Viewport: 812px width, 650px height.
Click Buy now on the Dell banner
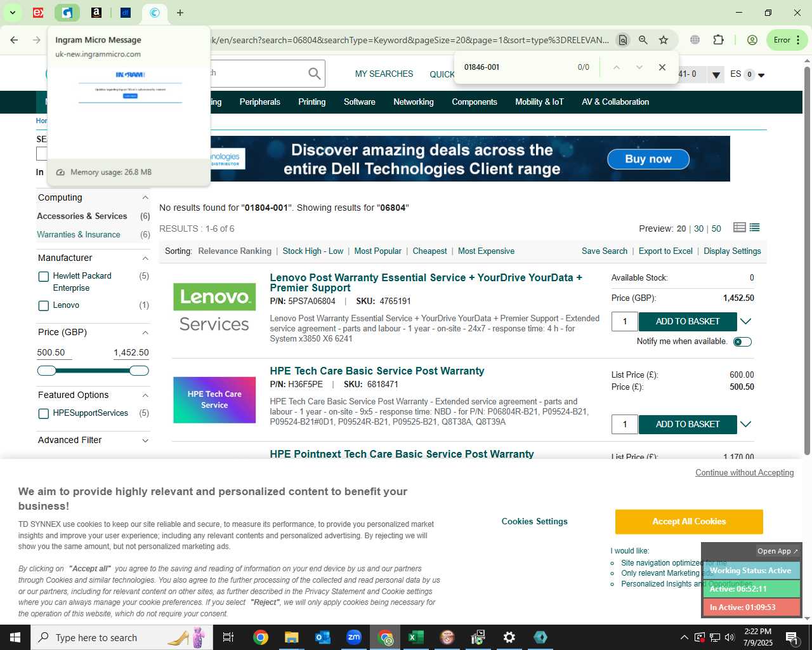click(x=648, y=159)
